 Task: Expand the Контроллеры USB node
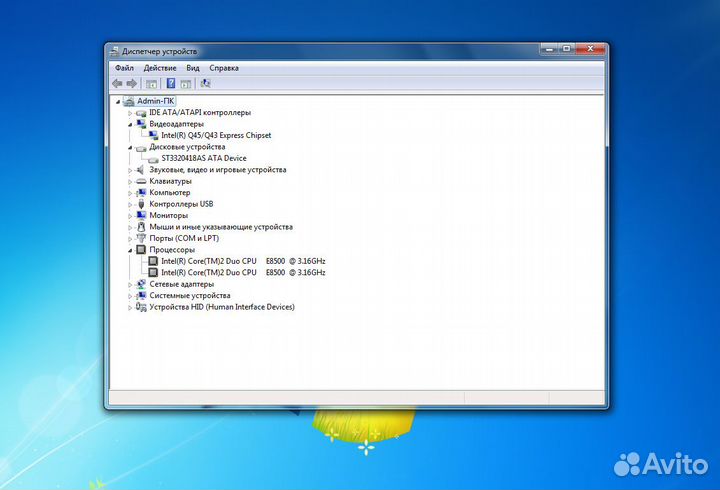tap(130, 204)
